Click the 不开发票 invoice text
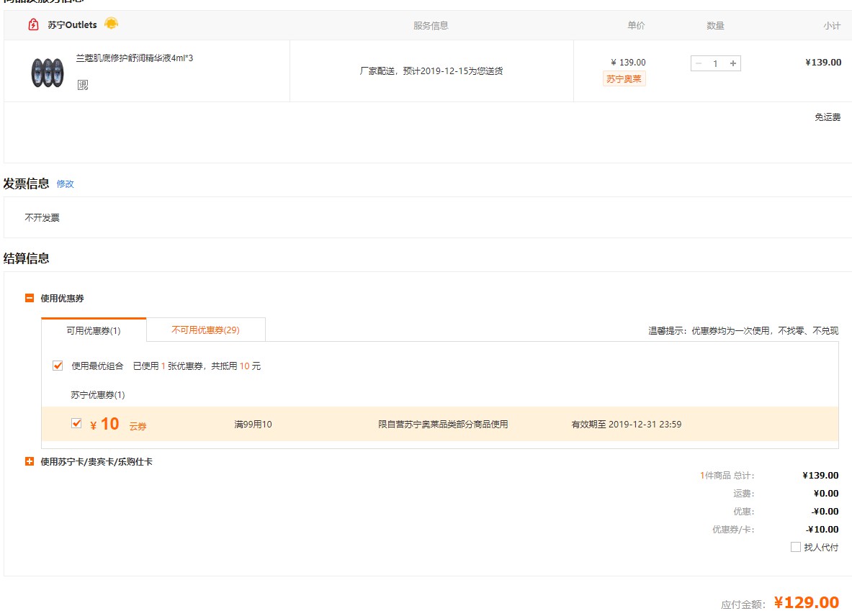Image resolution: width=852 pixels, height=616 pixels. tap(42, 217)
